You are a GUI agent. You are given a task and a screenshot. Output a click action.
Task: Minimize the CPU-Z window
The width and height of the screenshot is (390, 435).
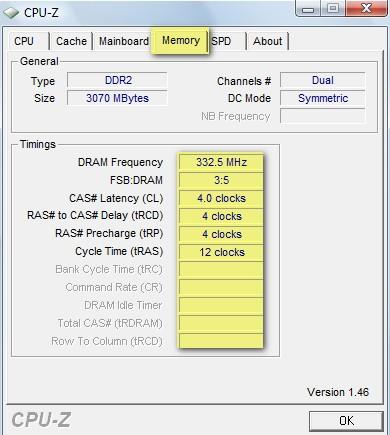click(x=308, y=8)
